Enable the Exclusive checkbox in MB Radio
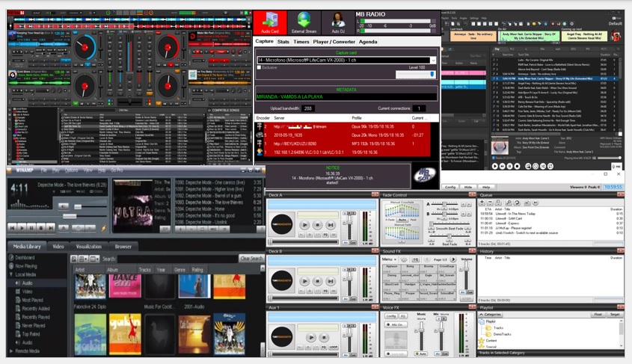This screenshot has height=364, width=632. [x=260, y=67]
